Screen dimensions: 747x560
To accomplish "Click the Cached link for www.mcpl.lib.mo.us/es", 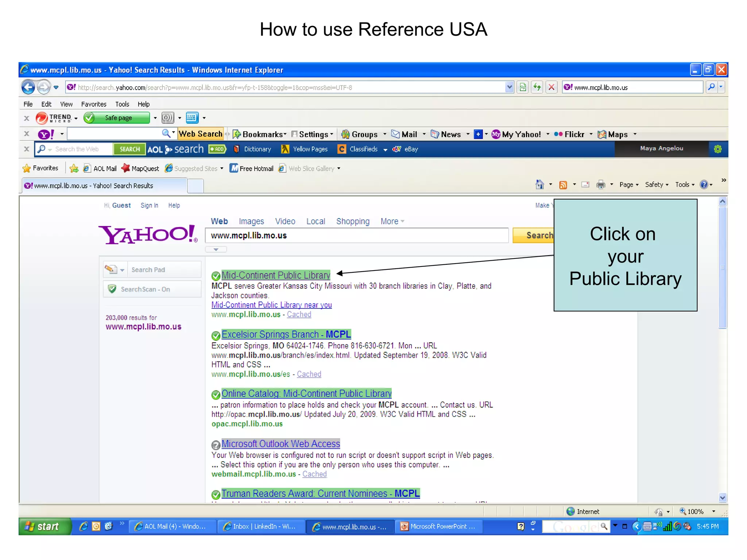I will pyautogui.click(x=309, y=374).
